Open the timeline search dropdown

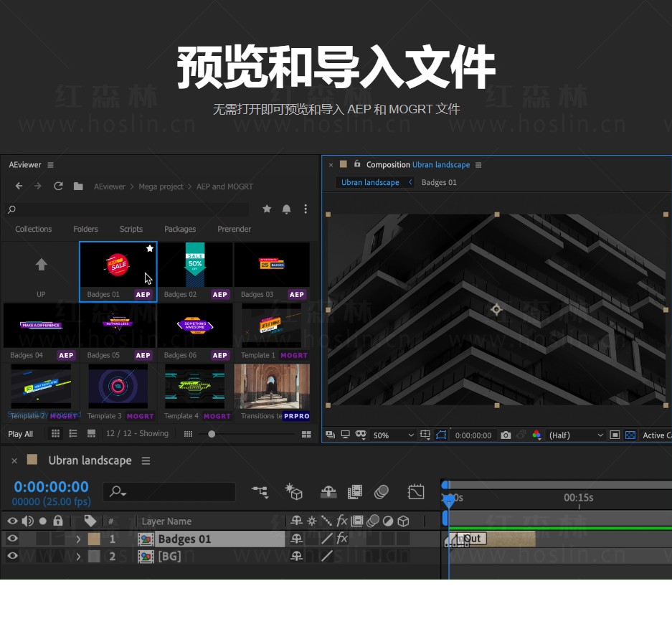[x=118, y=491]
